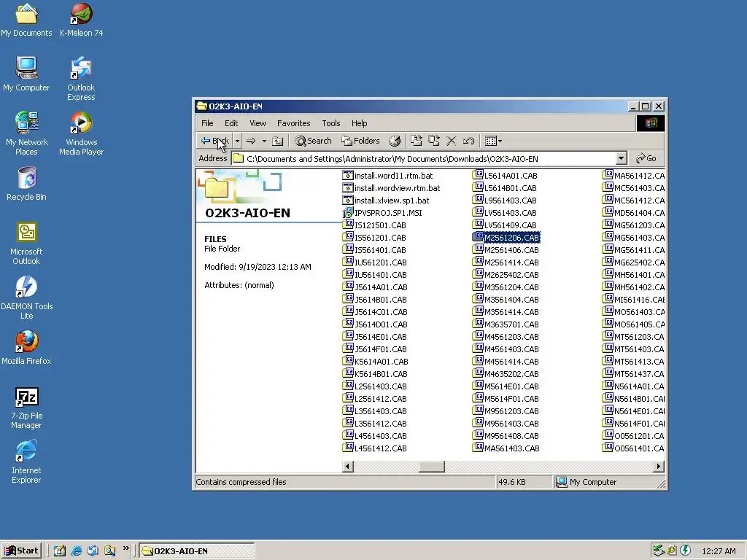Screen dimensions: 747x560
Task: Select install.wordview.rtm.bat file
Action: click(x=392, y=187)
